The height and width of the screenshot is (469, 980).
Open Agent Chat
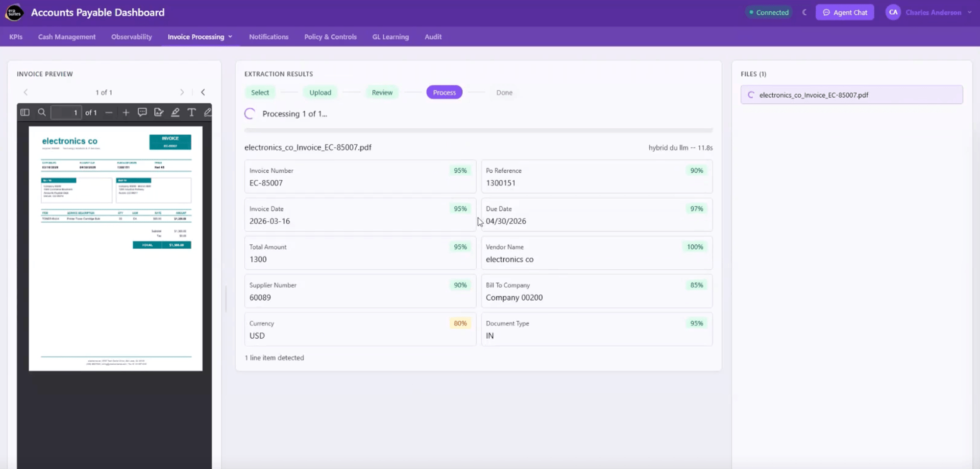(x=845, y=12)
